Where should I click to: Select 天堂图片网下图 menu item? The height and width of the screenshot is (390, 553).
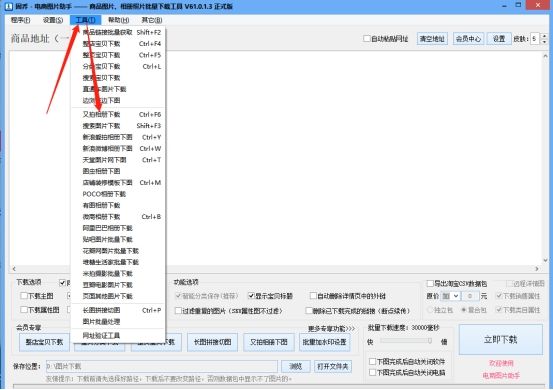coord(118,160)
